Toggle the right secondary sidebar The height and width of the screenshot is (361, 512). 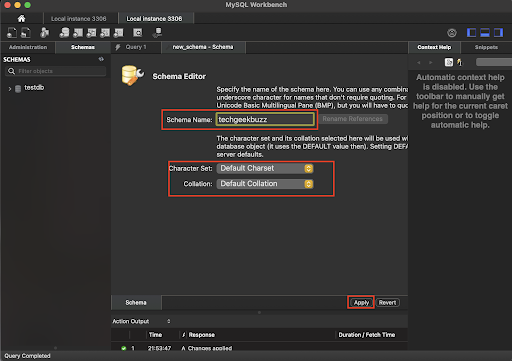[498, 33]
